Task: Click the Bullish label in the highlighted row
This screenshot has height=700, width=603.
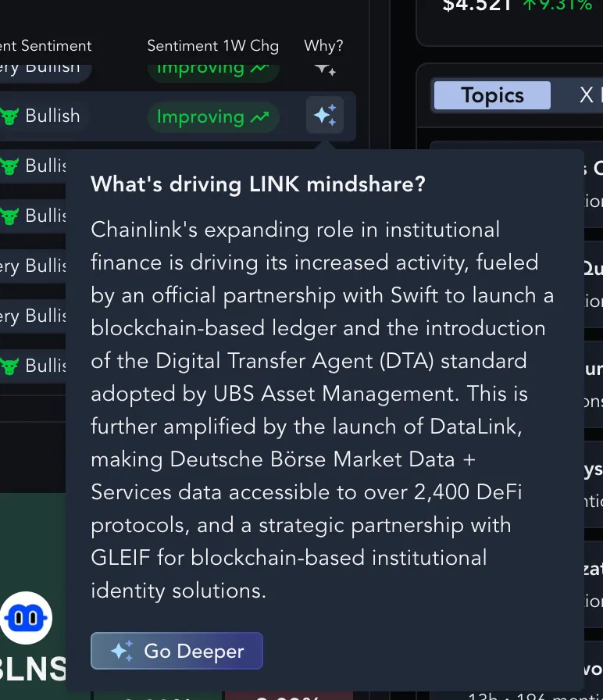Action: coord(52,116)
